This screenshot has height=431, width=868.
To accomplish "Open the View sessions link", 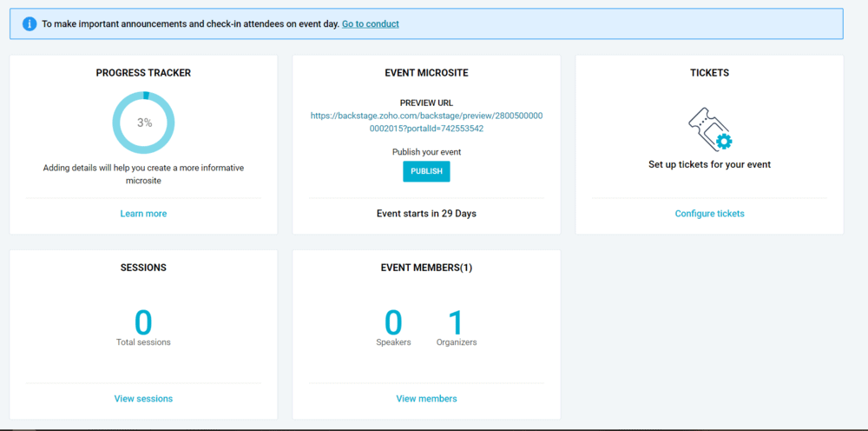I will click(143, 398).
